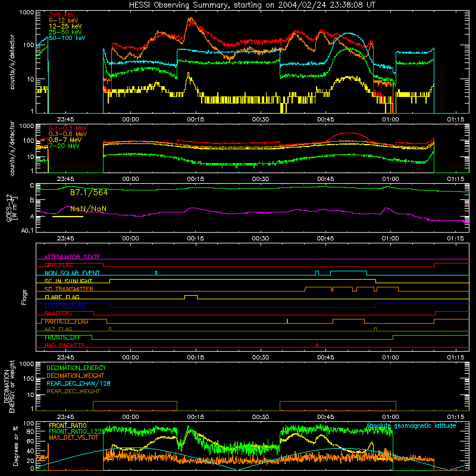Select the A4Z_FLAG label
Image resolution: width=476 pixels, height=476 pixels.
coord(58,329)
